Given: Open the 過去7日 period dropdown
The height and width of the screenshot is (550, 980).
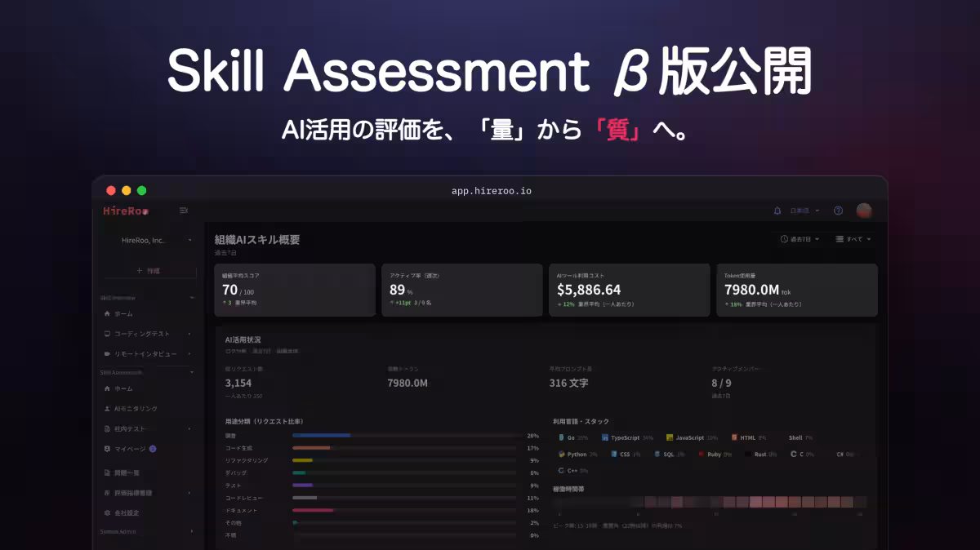Looking at the screenshot, I should 800,239.
